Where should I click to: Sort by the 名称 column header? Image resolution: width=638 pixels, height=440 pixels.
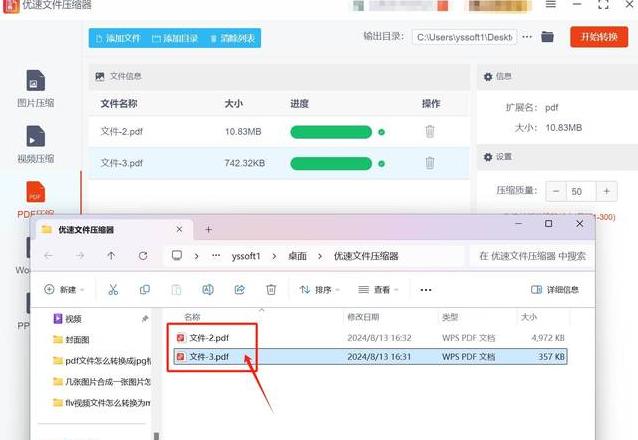pos(192,317)
